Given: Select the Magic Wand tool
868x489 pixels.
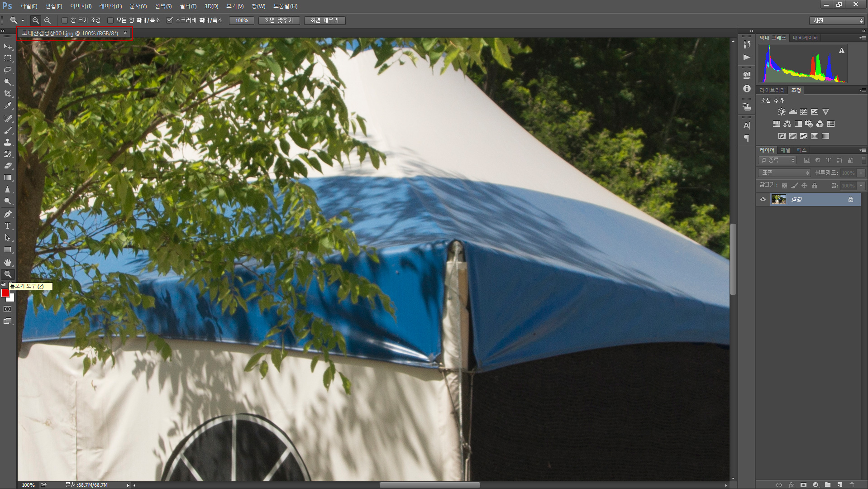Looking at the screenshot, I should coord(8,82).
